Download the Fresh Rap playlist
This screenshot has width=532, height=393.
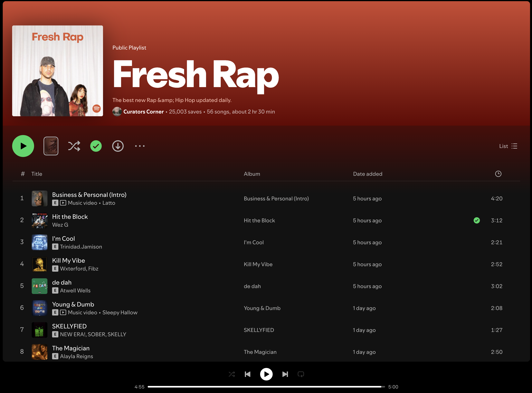coord(118,146)
